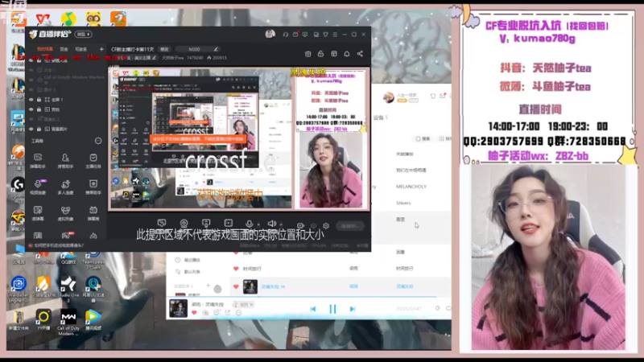The width and height of the screenshot is (644, 362).
Task: Open the 读弹幕 tool
Action: [37, 212]
